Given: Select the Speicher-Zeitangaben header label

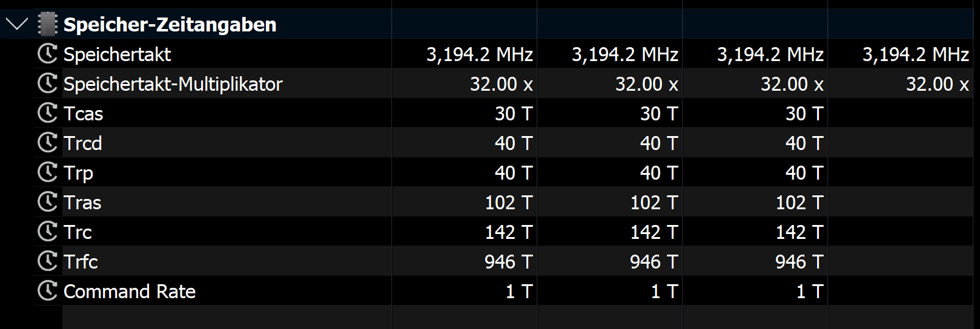Looking at the screenshot, I should pos(170,25).
